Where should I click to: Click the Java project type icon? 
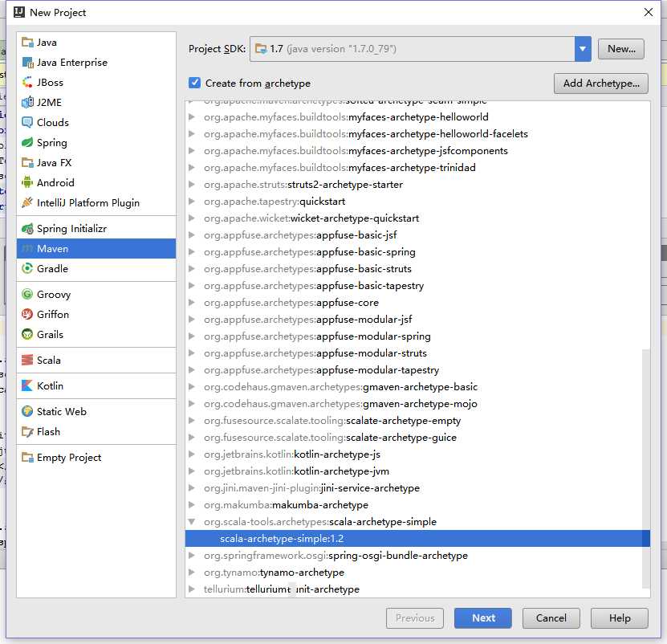(x=27, y=42)
